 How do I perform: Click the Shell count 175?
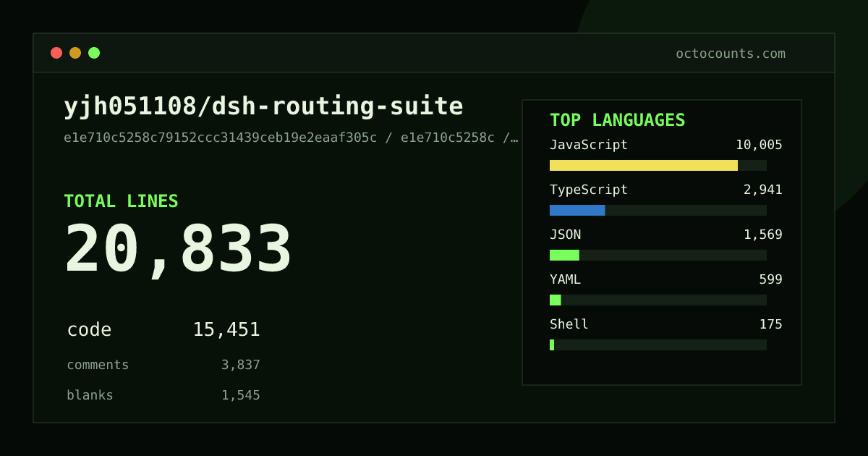pyautogui.click(x=770, y=324)
